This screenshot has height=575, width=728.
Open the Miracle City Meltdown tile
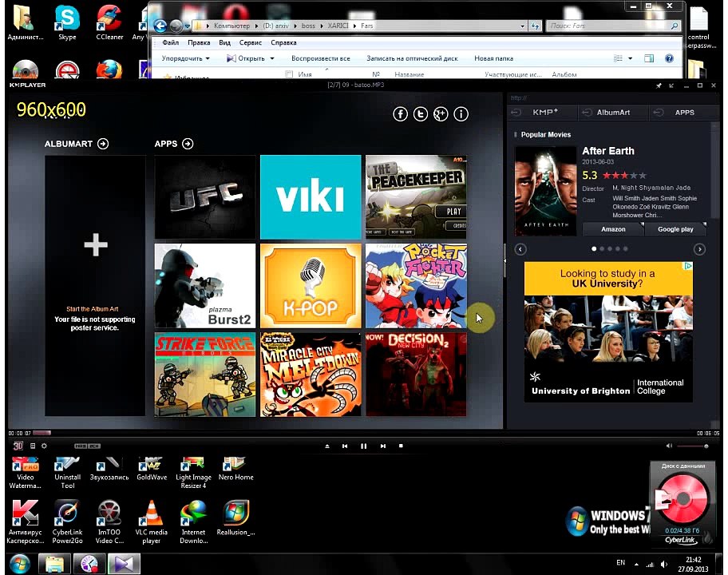pos(311,375)
